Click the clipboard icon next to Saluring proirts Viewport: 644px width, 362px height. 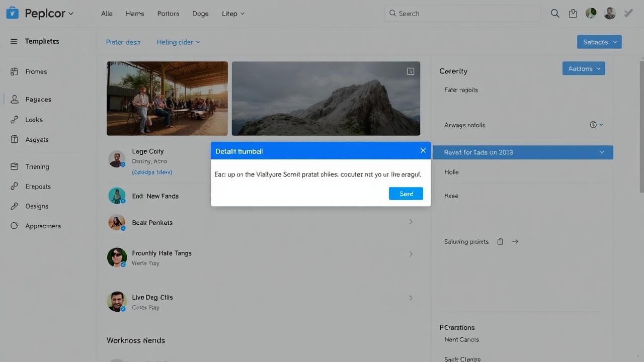[500, 241]
